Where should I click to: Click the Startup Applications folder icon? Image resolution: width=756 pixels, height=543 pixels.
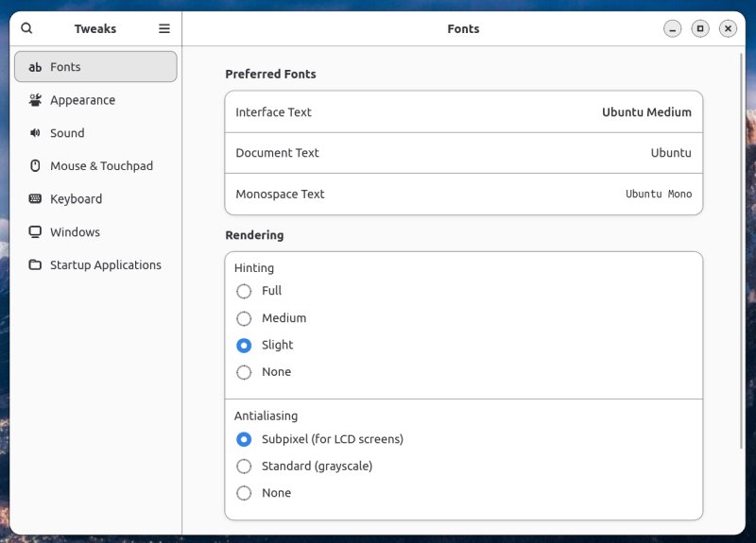(35, 265)
